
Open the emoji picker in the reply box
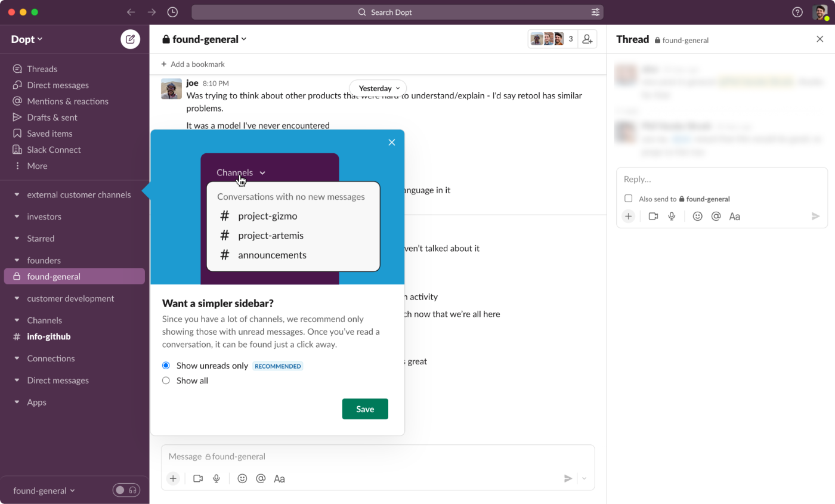[697, 216]
